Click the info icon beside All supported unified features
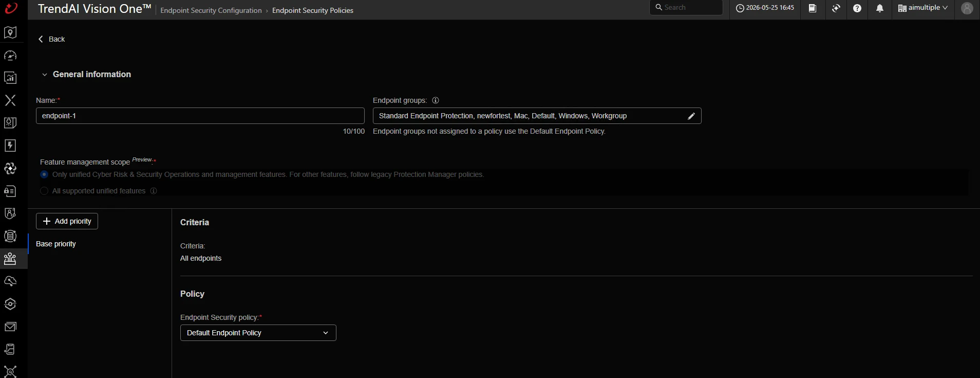 tap(154, 191)
